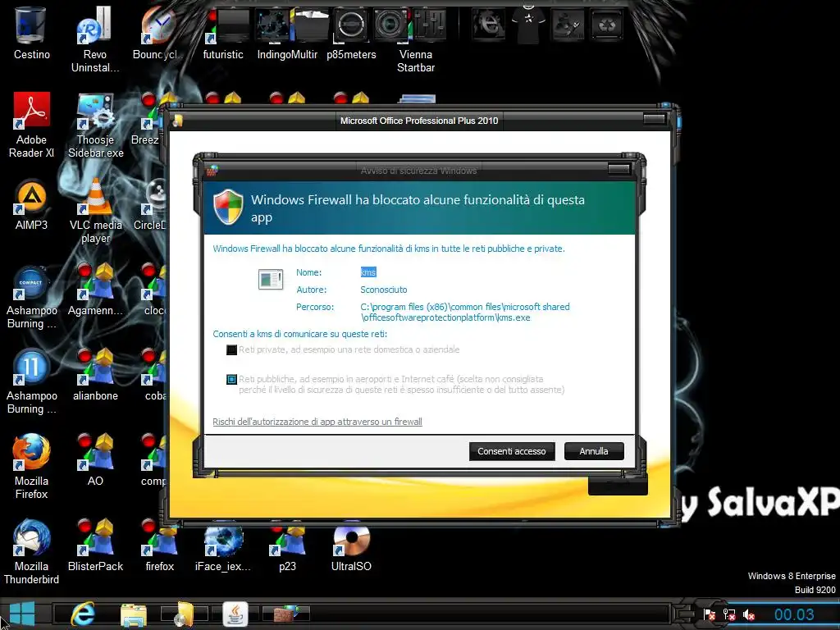Click the kms program icon in the dialog
The height and width of the screenshot is (630, 840).
(x=271, y=279)
